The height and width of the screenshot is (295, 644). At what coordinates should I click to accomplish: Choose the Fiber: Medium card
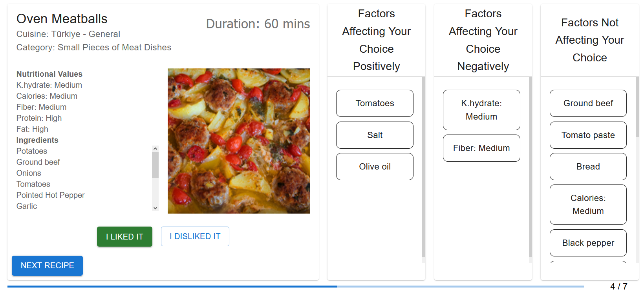tap(481, 148)
